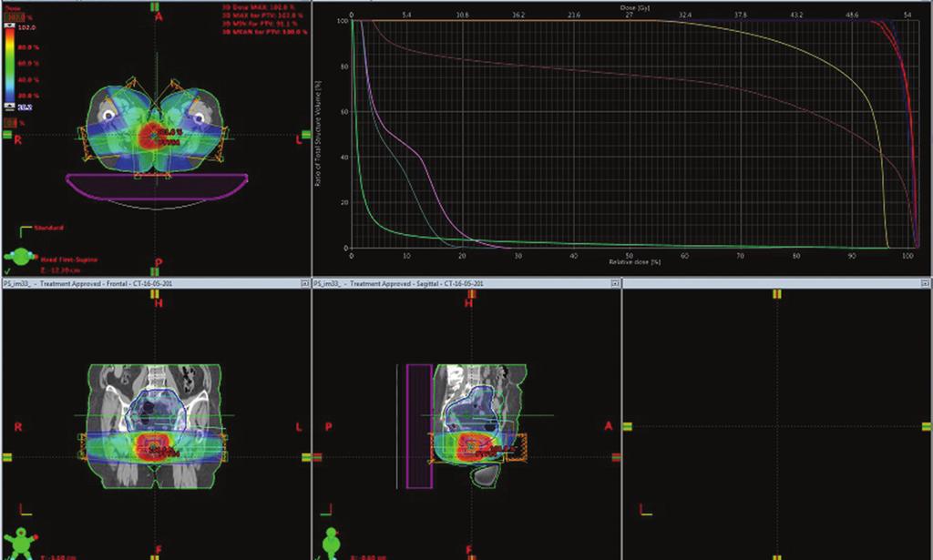Click the upper handle of the dose color bar

coord(9,25)
